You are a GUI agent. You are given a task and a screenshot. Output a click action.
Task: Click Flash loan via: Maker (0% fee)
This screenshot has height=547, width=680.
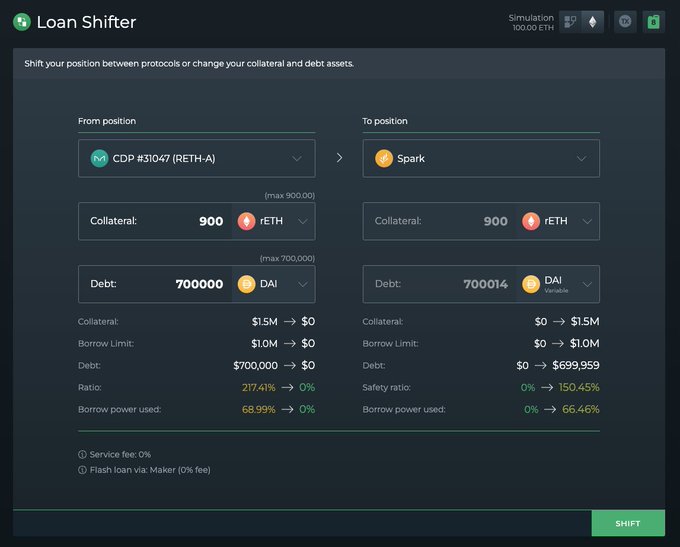point(150,470)
